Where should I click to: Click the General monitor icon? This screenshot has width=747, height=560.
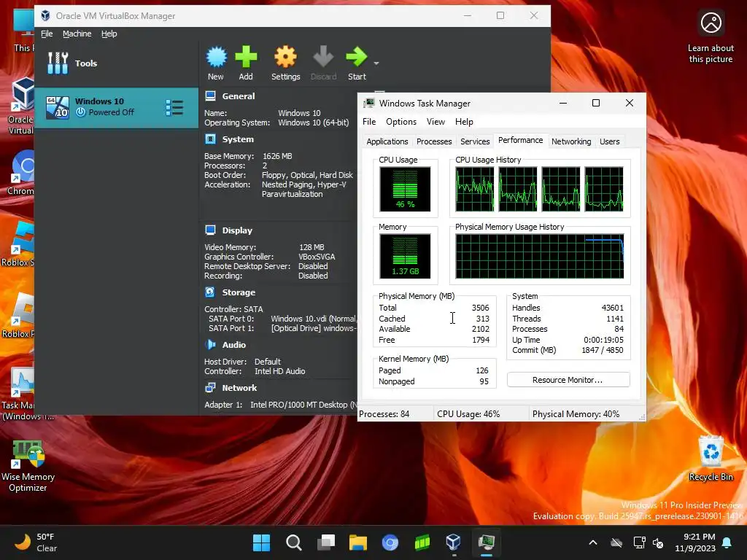pos(210,96)
